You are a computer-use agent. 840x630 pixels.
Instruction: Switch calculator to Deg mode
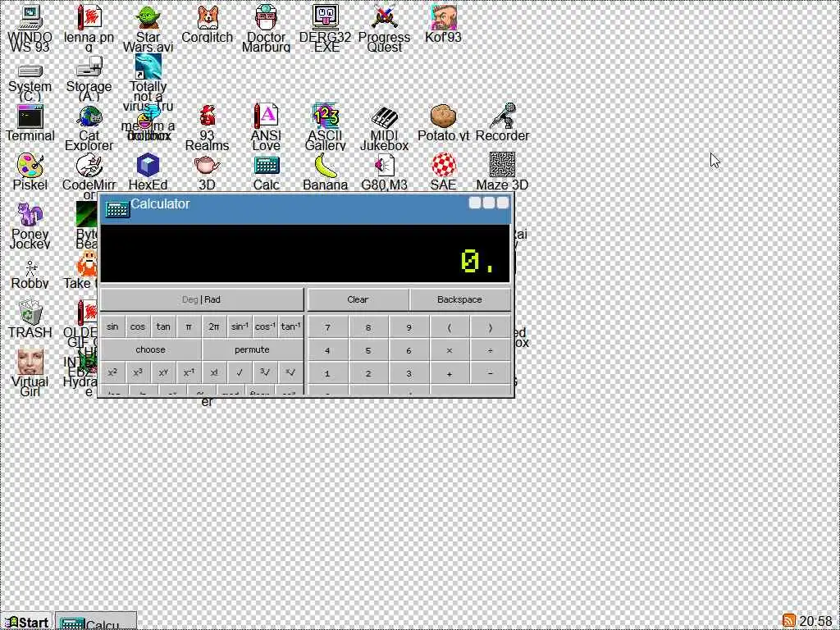point(189,299)
